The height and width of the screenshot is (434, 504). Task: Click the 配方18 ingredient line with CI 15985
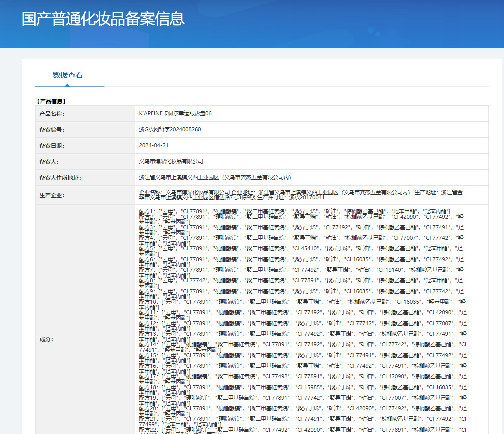coord(301,387)
